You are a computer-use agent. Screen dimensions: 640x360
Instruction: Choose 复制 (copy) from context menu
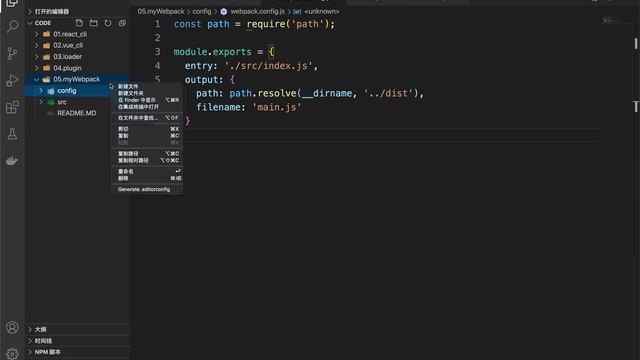click(x=147, y=136)
